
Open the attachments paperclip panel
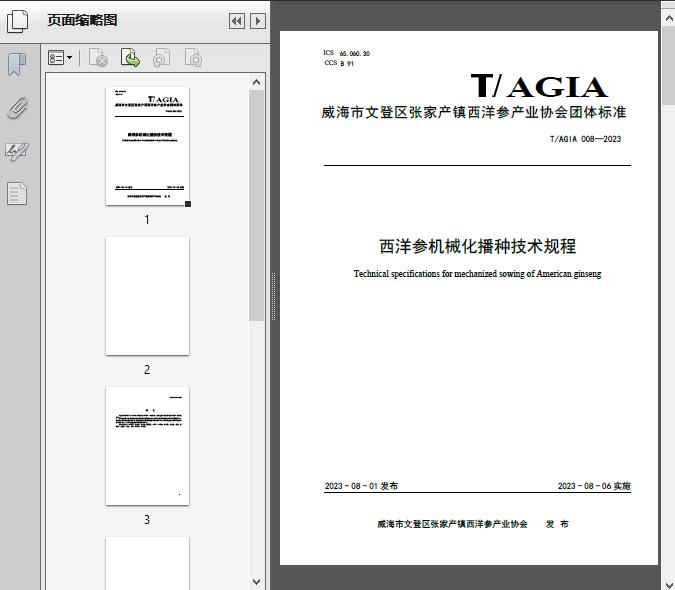[17, 108]
